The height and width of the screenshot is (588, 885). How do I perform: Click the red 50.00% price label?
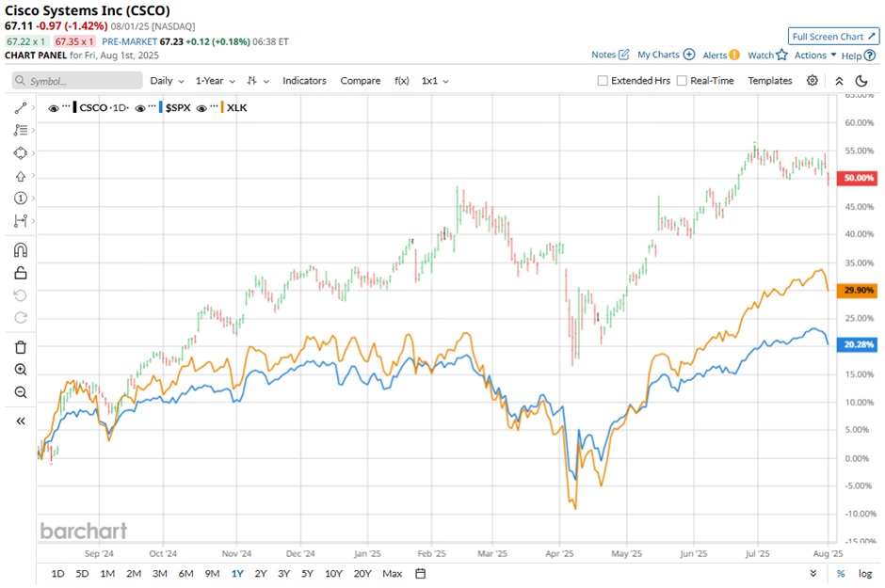pos(858,178)
